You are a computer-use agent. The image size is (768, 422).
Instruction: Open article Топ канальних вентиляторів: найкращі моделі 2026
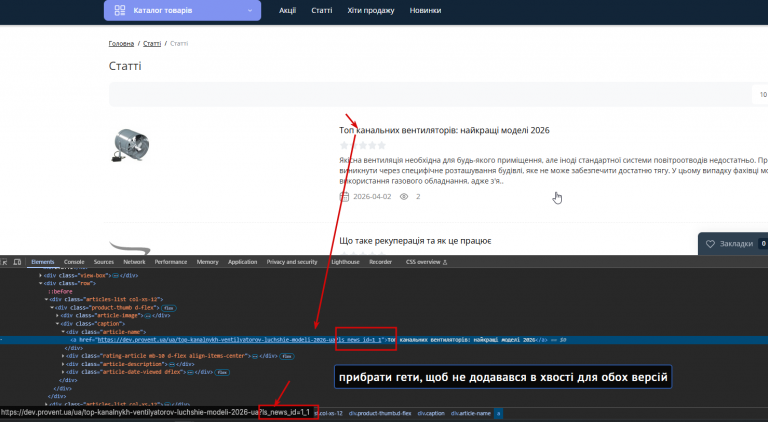pos(444,130)
